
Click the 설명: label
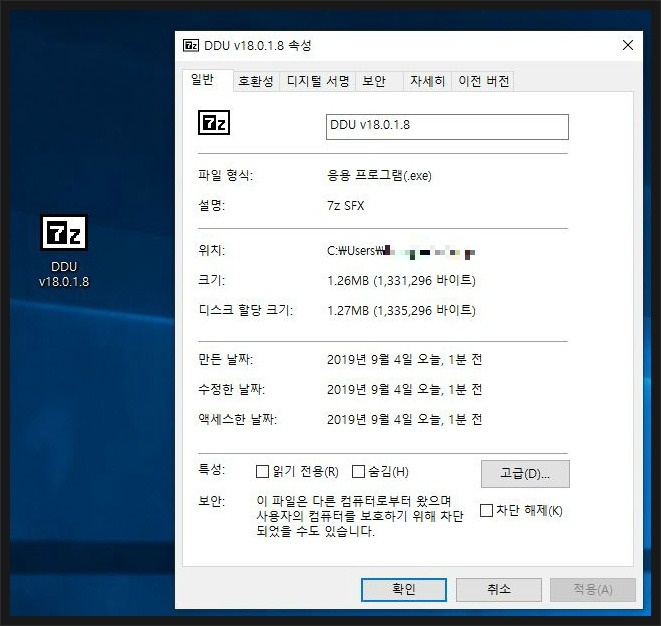[x=212, y=206]
